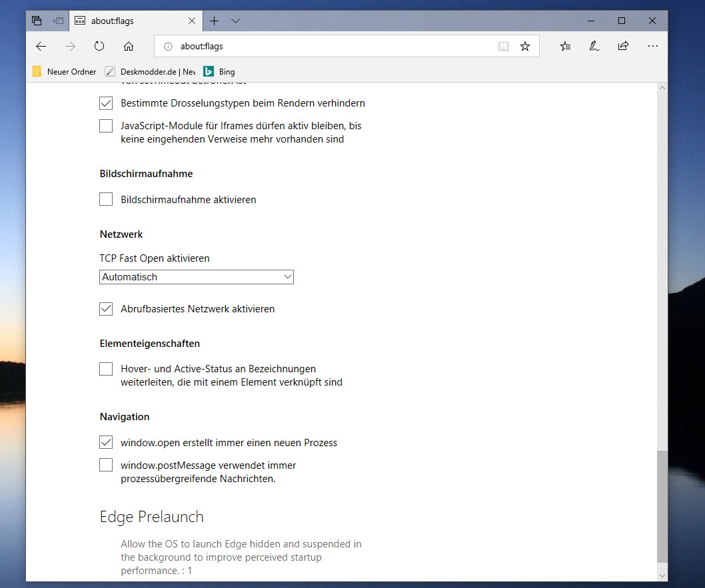Navigate back with the arrow icon
The height and width of the screenshot is (588, 705).
pyautogui.click(x=41, y=46)
